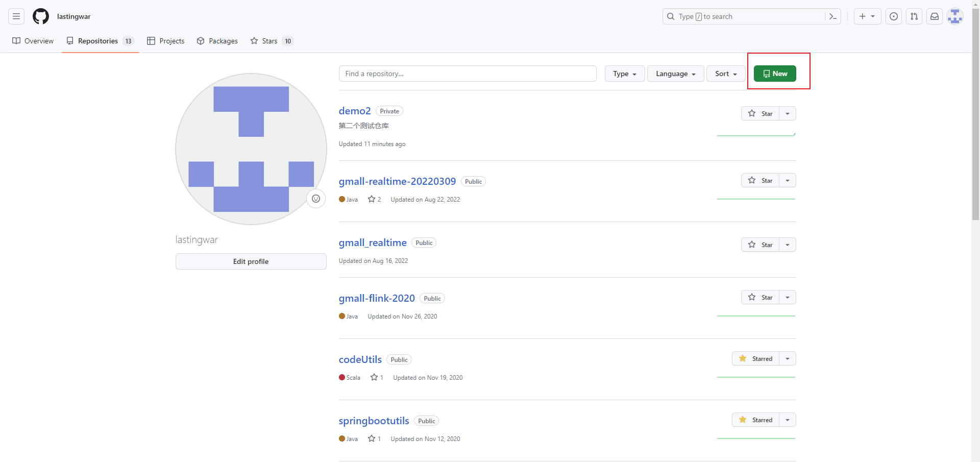The image size is (980, 462).
Task: Star the demo2 repository
Action: (760, 113)
